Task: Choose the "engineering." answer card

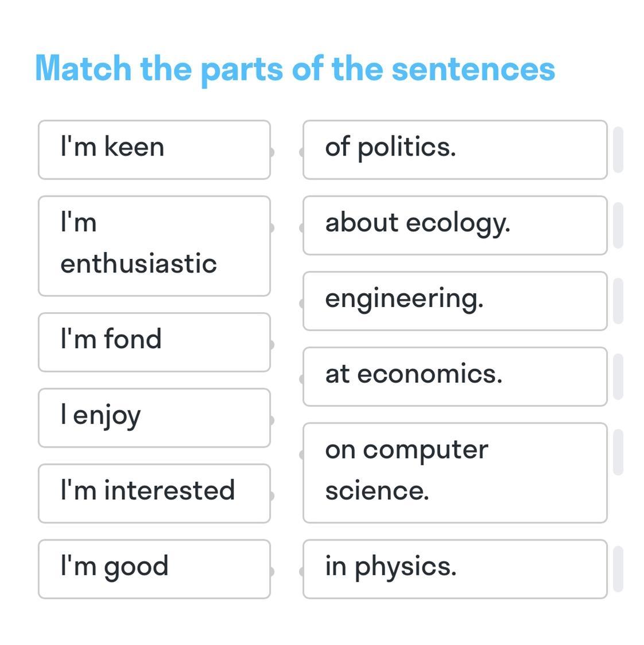Action: (x=455, y=301)
